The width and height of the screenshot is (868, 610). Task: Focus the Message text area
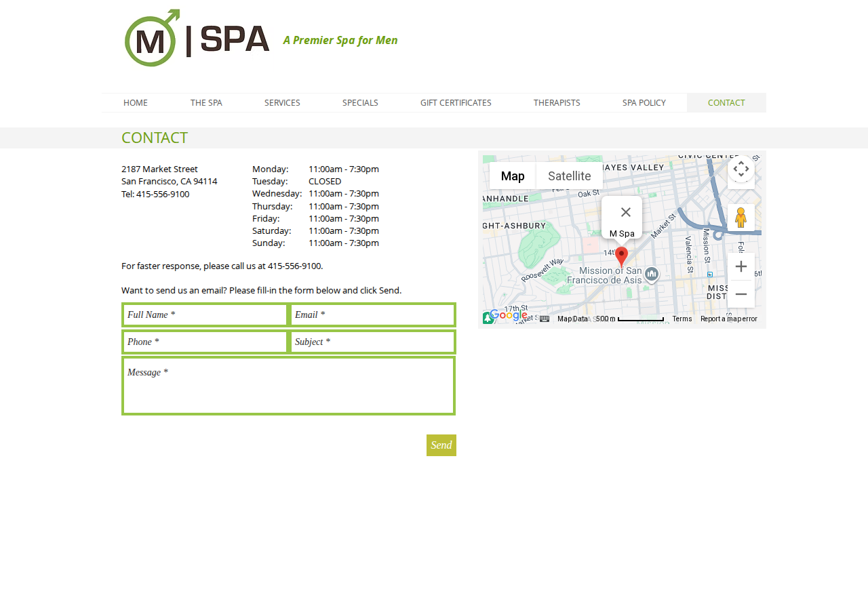pos(288,386)
